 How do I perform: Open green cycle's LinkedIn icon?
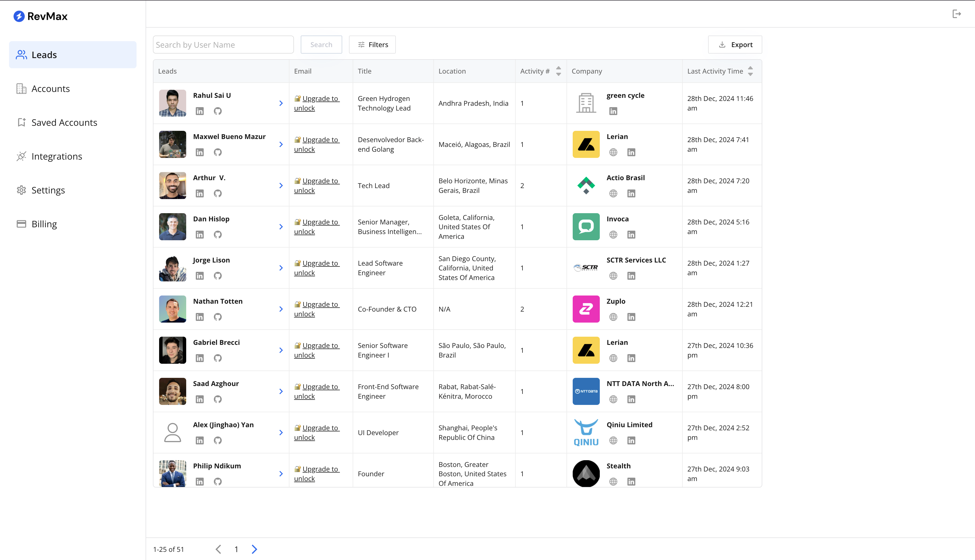tap(613, 111)
